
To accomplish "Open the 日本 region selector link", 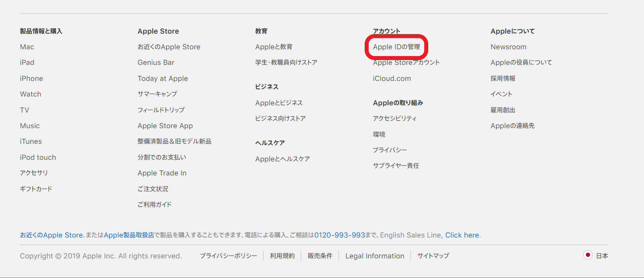I will click(x=602, y=256).
